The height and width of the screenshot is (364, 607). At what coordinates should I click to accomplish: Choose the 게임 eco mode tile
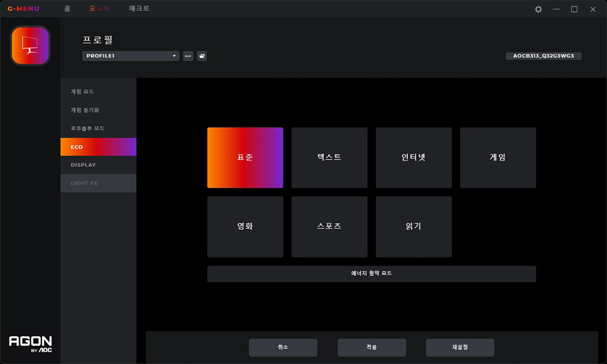click(x=498, y=158)
